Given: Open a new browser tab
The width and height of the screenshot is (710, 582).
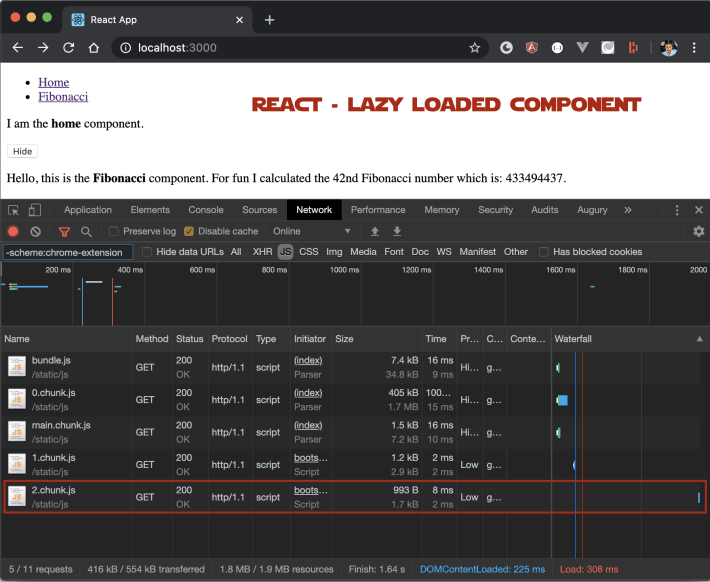Looking at the screenshot, I should point(269,20).
